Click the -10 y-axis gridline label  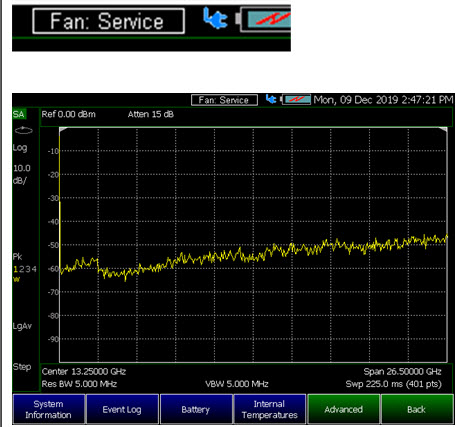coord(53,151)
